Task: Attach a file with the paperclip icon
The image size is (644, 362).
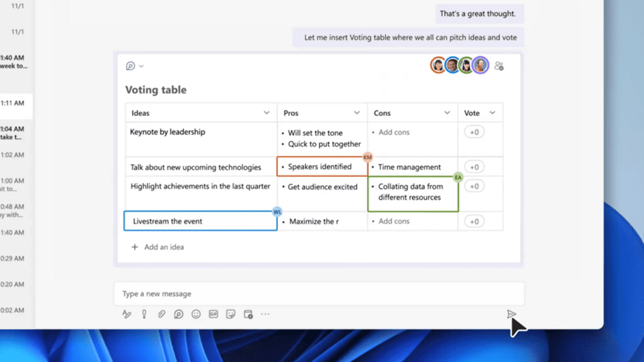Action: (x=162, y=314)
